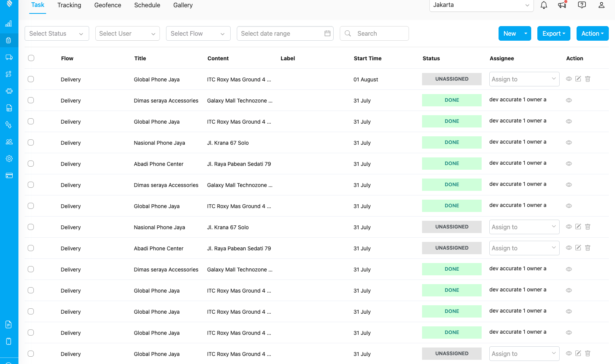The width and height of the screenshot is (615, 364).
Task: Open the map pins sidebar icon
Action: [9, 125]
